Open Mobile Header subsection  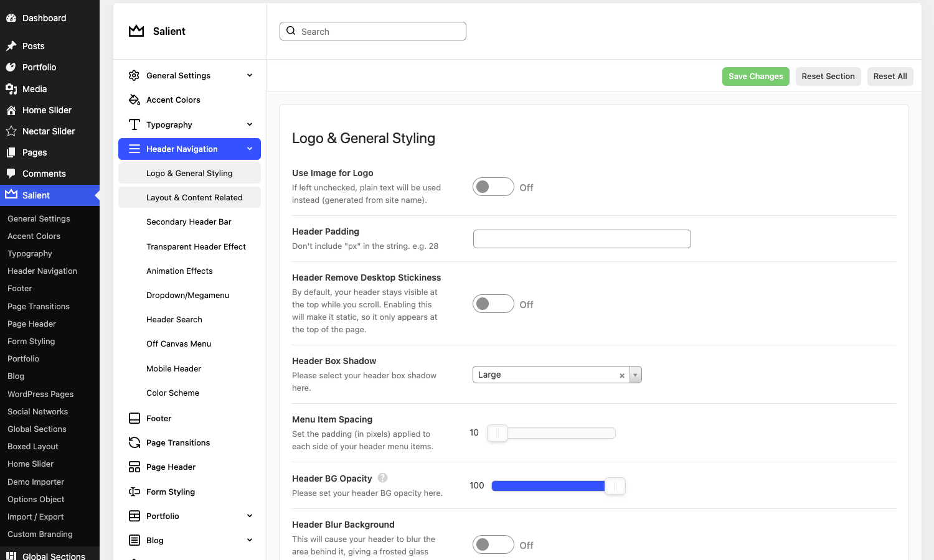pyautogui.click(x=189, y=368)
